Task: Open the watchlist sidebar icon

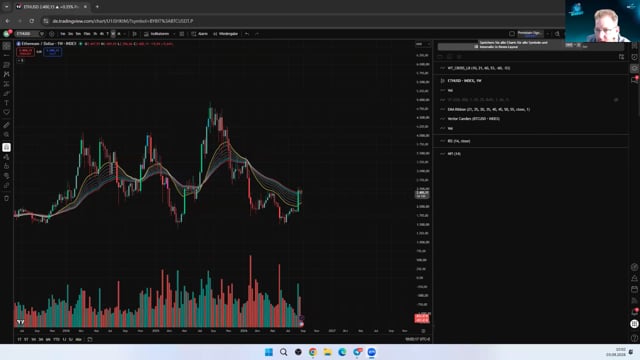Action: click(x=634, y=46)
